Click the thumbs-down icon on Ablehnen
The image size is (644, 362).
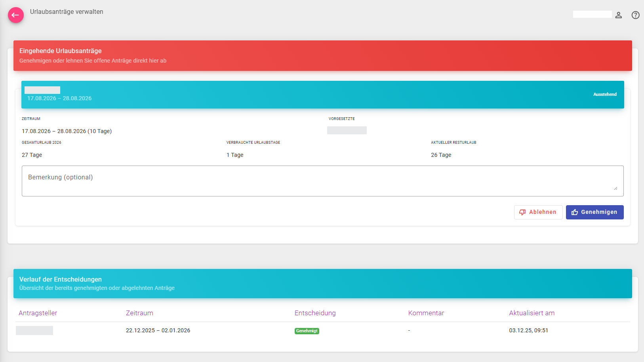click(522, 212)
